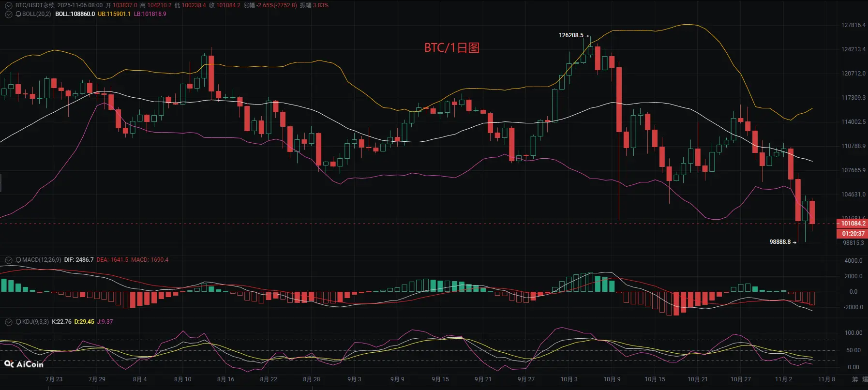Click the low price value 100238.4
This screenshot has height=390, width=868.
coord(194,5)
